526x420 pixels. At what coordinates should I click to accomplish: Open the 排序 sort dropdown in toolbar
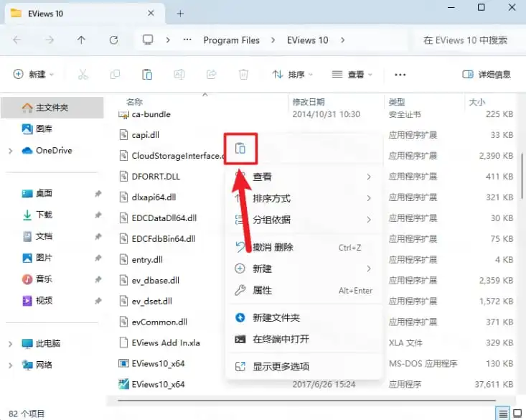point(292,74)
